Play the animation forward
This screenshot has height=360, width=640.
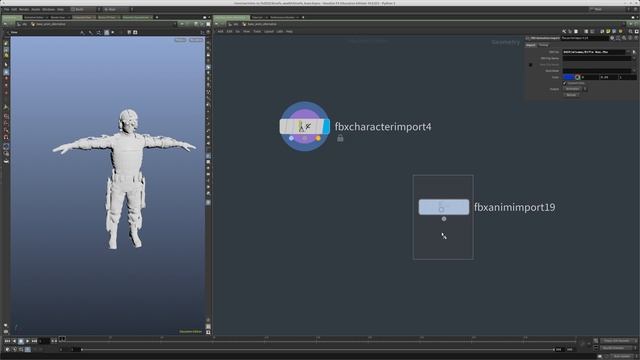(27, 341)
